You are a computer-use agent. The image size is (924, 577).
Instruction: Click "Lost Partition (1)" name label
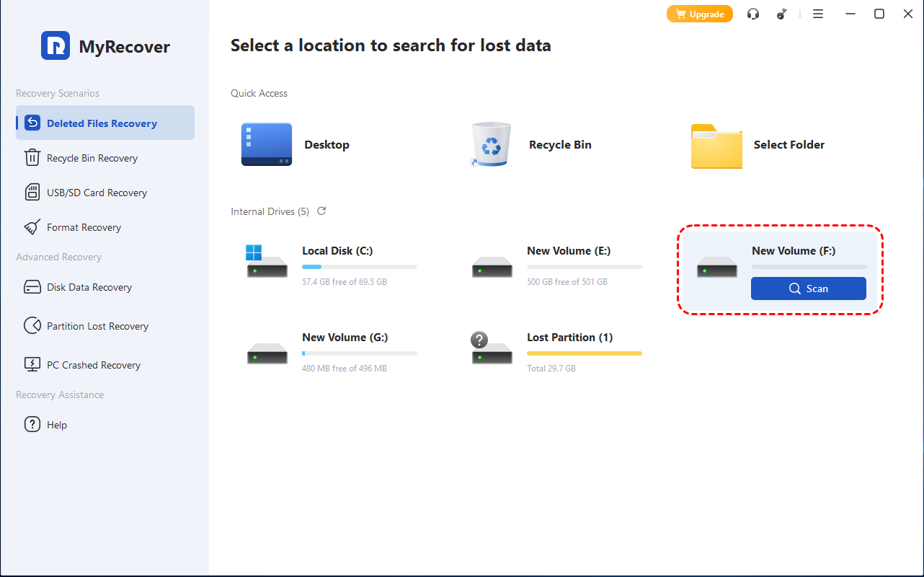(x=570, y=338)
